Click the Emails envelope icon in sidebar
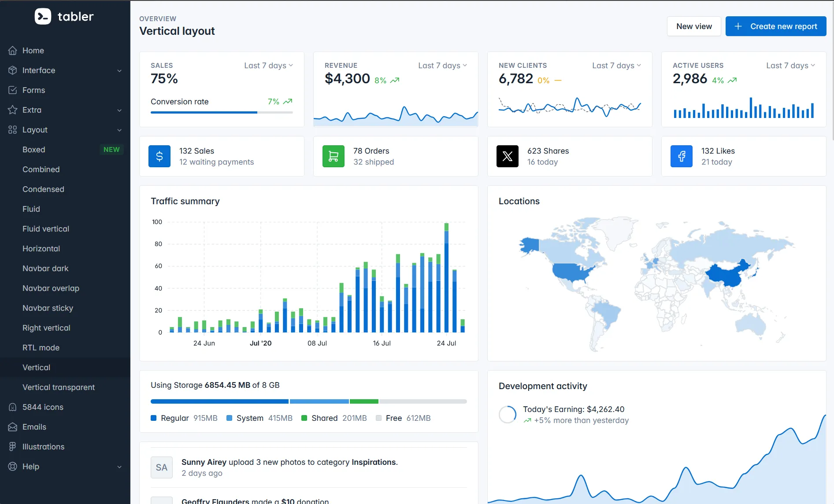The image size is (834, 504). [x=13, y=427]
